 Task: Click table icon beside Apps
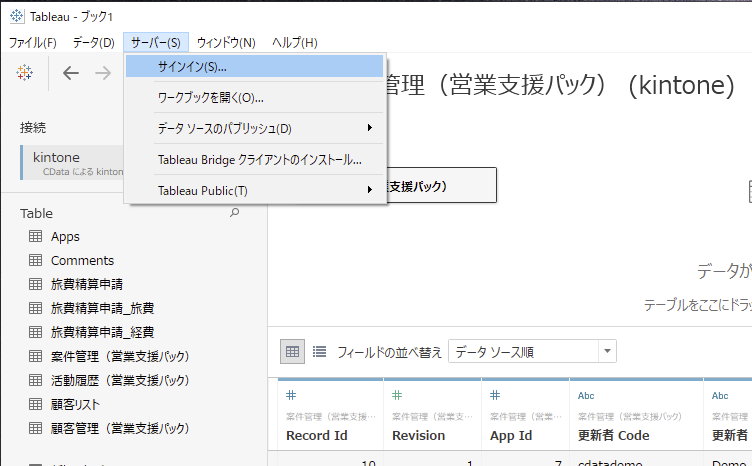pyautogui.click(x=35, y=236)
